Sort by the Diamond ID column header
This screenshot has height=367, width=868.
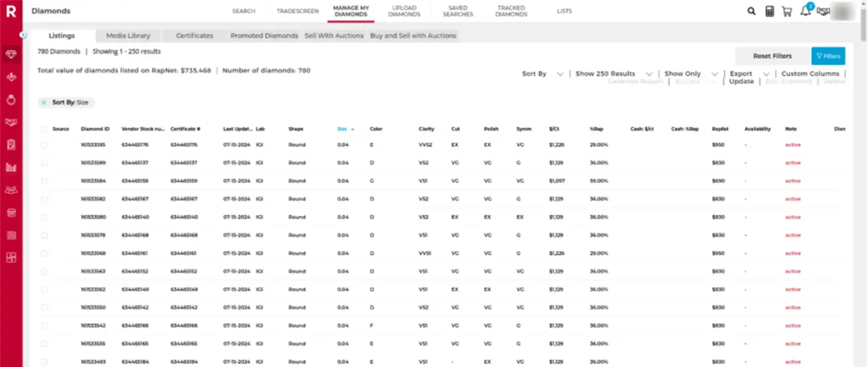(95, 129)
